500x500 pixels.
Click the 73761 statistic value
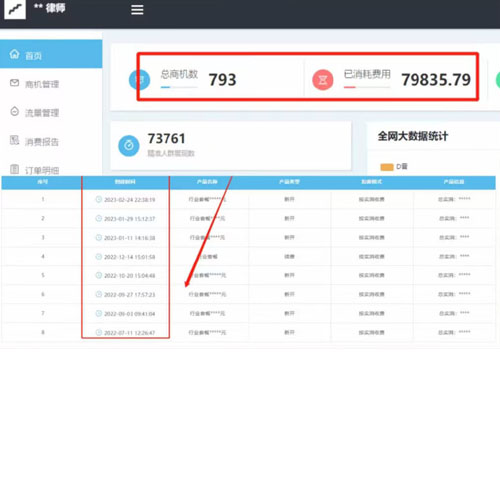[x=166, y=138]
